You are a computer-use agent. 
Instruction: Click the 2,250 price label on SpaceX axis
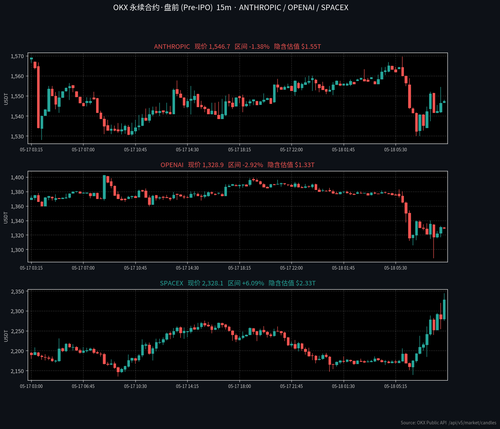tap(17, 331)
